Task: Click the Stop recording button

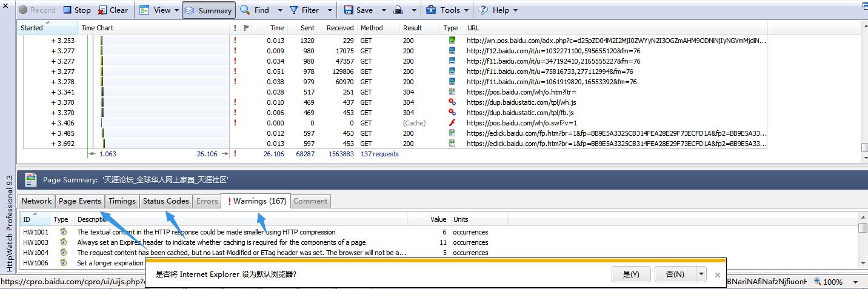Action: [x=77, y=10]
